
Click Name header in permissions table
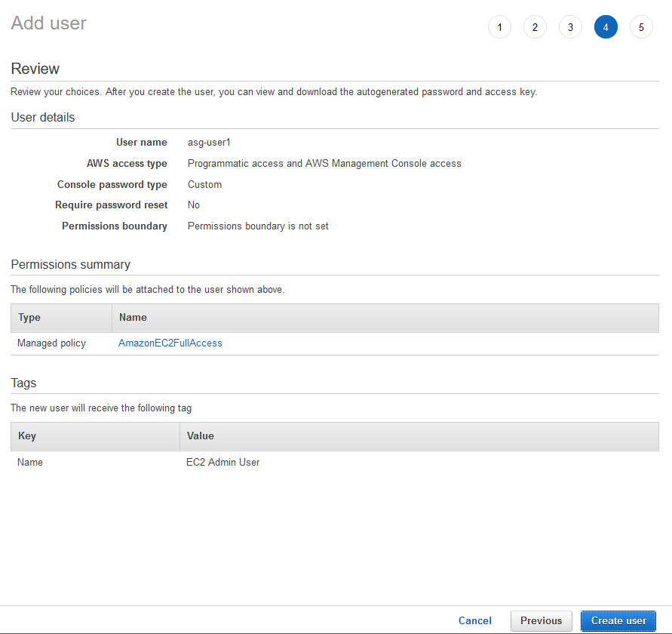[x=133, y=318]
